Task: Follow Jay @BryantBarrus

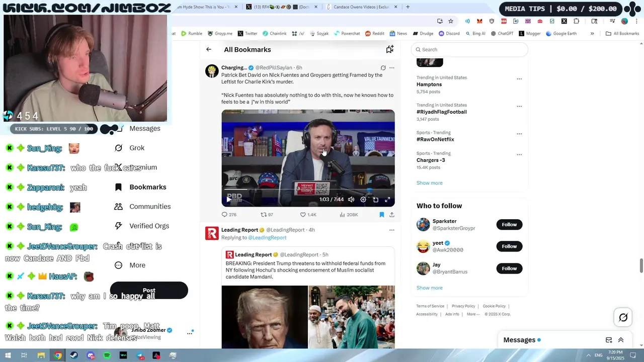Action: click(x=509, y=268)
